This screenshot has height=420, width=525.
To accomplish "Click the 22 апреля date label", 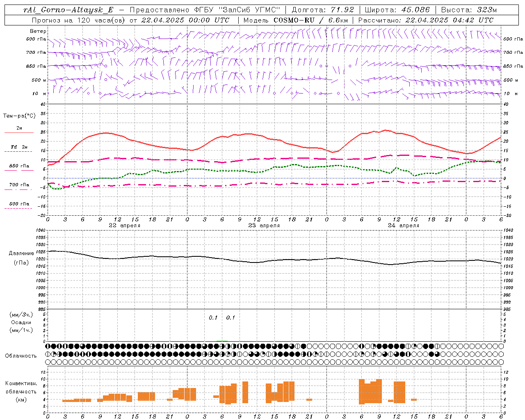I will pyautogui.click(x=124, y=226).
